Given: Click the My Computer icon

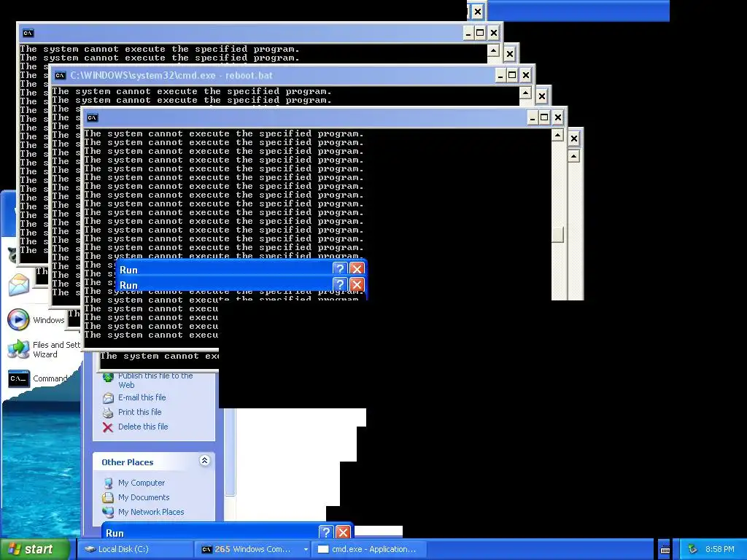Looking at the screenshot, I should click(x=108, y=483).
